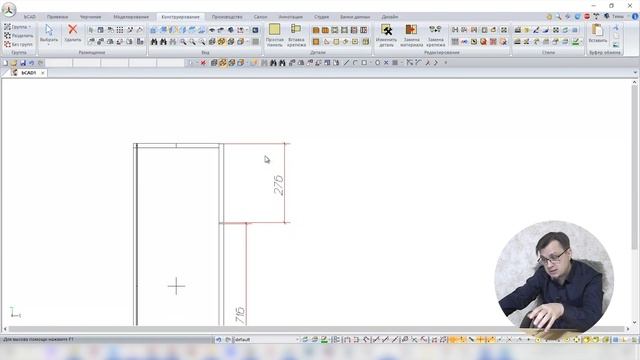Viewport: 640px width, 360px height.
Task: Select the bCAD1 document tab
Action: pyautogui.click(x=28, y=73)
